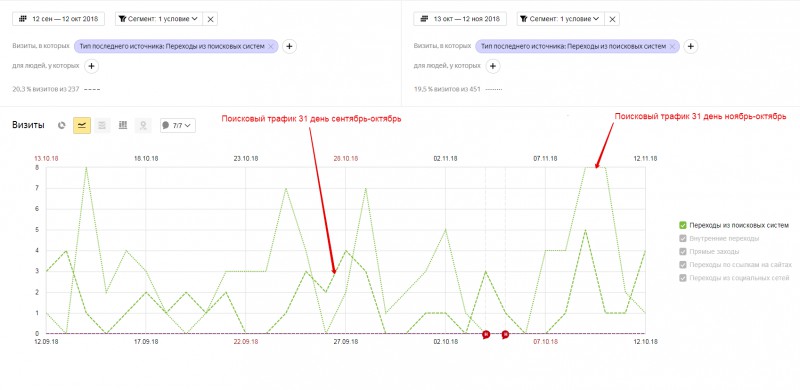Viewport: 800px width, 390px height.
Task: Click the 13.10.18 top axis date
Action: pos(46,159)
